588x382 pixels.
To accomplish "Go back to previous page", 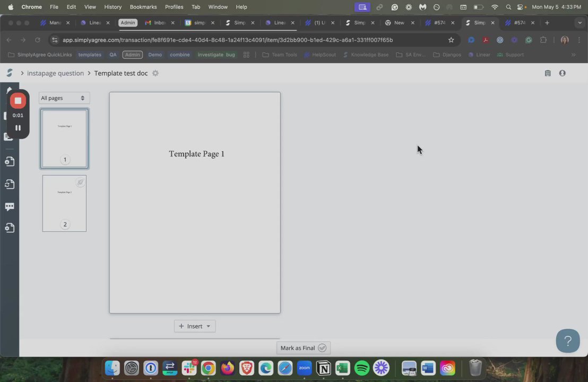I will (x=9, y=40).
